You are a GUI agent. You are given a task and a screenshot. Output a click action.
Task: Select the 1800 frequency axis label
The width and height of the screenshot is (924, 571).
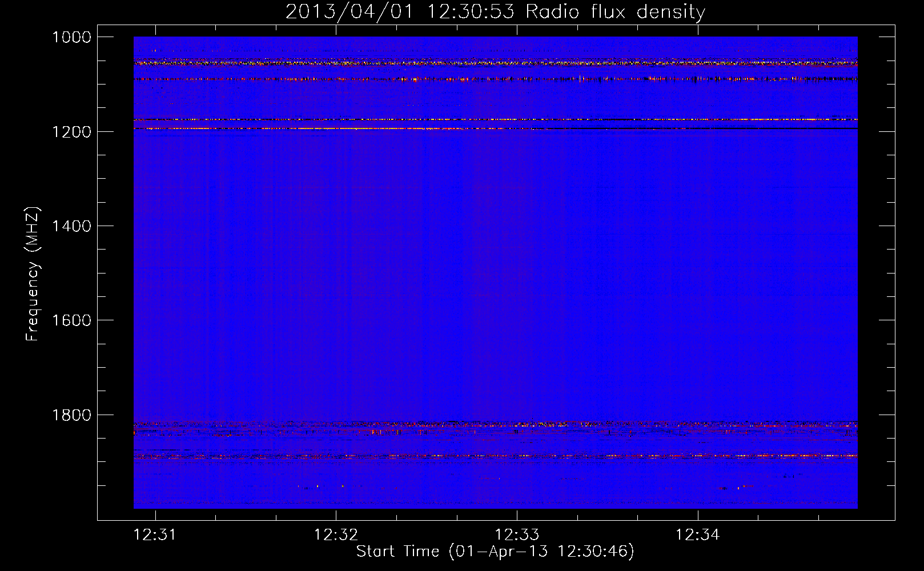(x=71, y=415)
